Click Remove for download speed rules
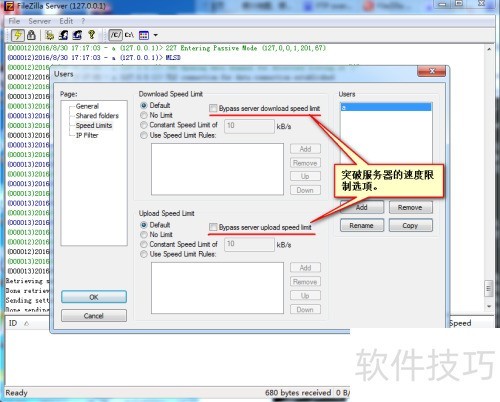Image resolution: width=500 pixels, height=402 pixels. tap(305, 163)
